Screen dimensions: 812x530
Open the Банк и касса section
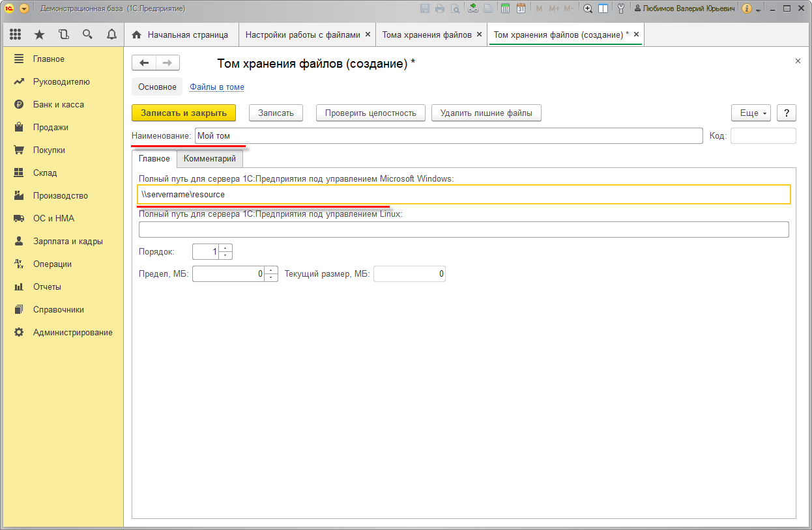pyautogui.click(x=62, y=104)
